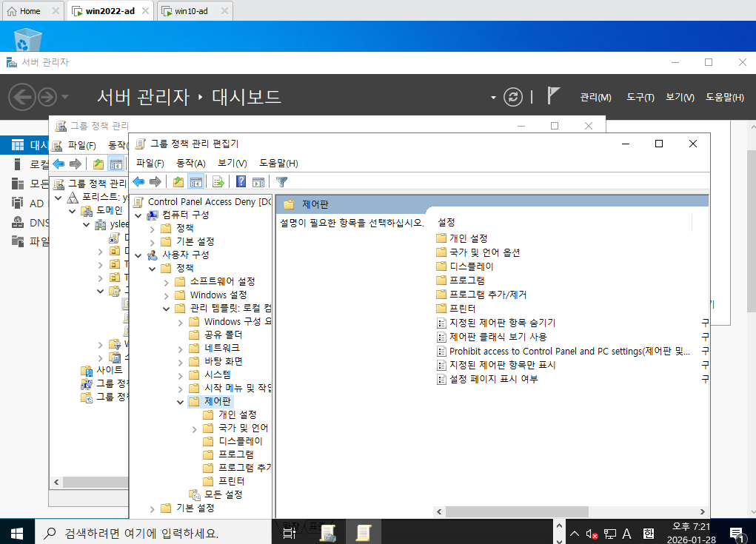Expand 국가 및 언어 tree node
The image size is (756, 544).
[x=194, y=429]
